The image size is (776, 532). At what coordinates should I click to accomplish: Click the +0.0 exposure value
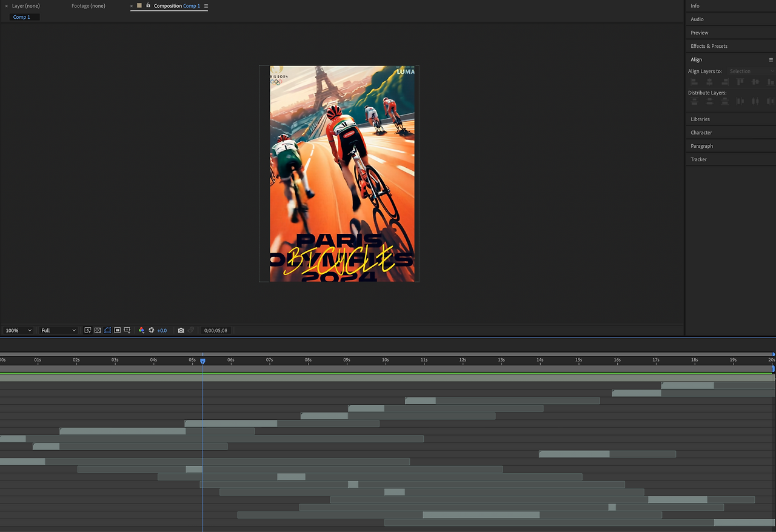(162, 330)
